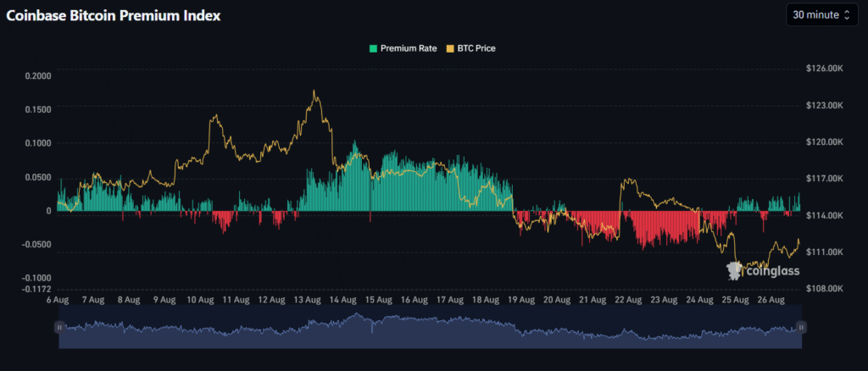Click the 24 Aug date label

699,300
